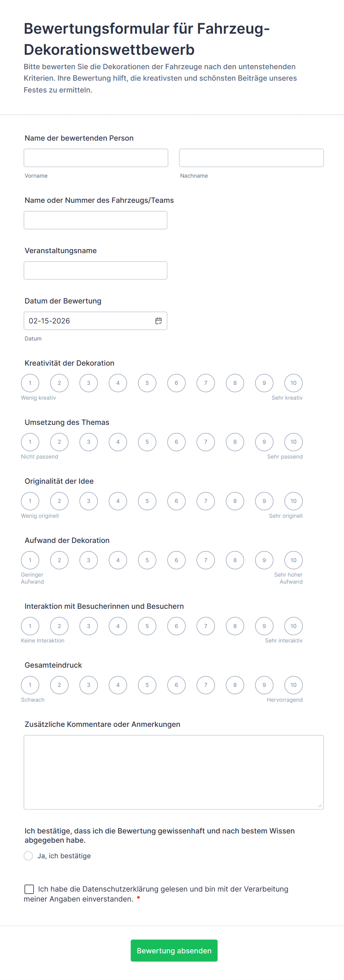Click the Bewertung absenden button
Viewport: 344px width, 980px height.
[174, 950]
